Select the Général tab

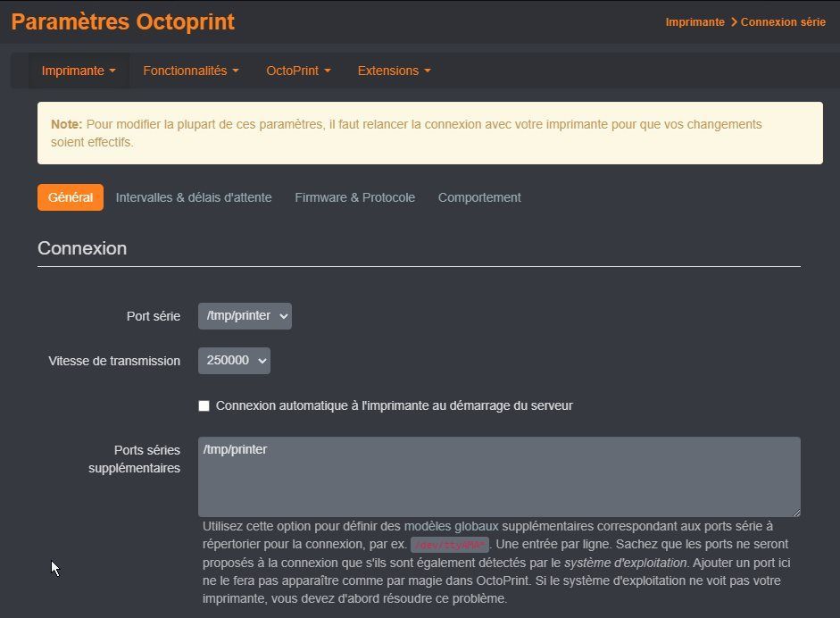(71, 197)
